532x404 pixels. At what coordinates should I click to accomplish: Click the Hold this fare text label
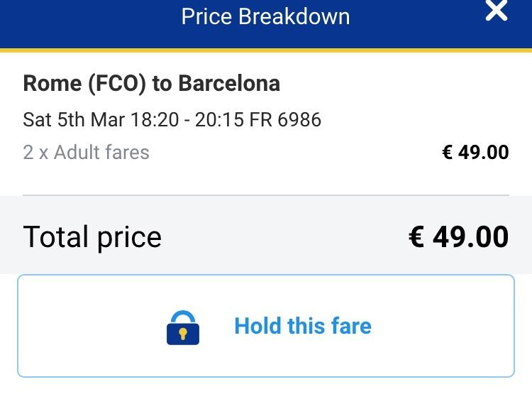[x=303, y=326]
